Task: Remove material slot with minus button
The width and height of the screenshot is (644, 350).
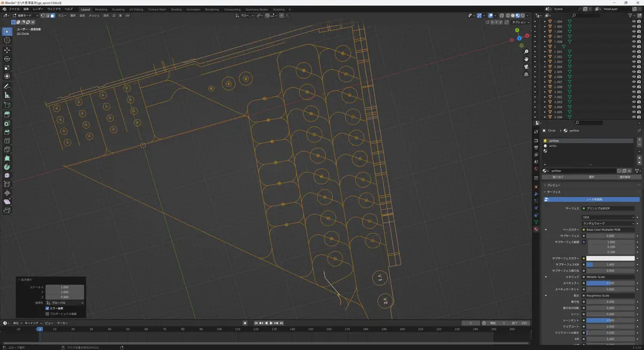Action: point(639,145)
